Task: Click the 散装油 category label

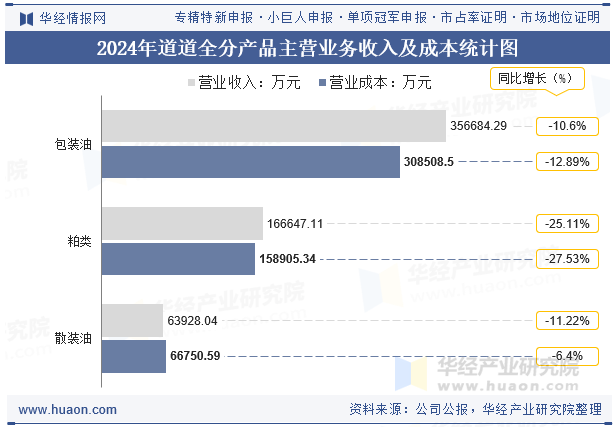Action: click(x=73, y=338)
